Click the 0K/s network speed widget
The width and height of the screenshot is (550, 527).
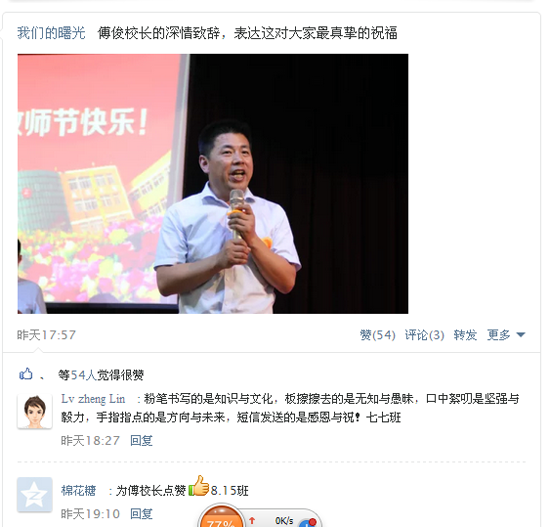tap(284, 521)
